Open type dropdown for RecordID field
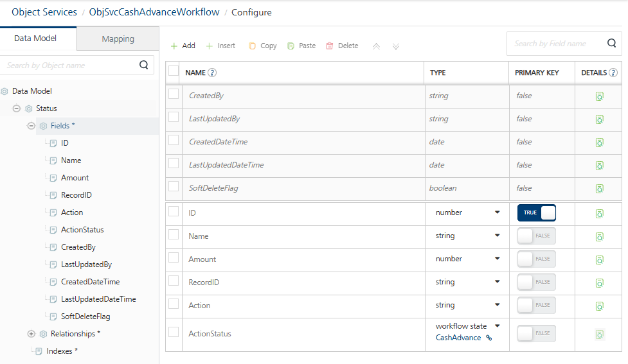 [x=497, y=282]
